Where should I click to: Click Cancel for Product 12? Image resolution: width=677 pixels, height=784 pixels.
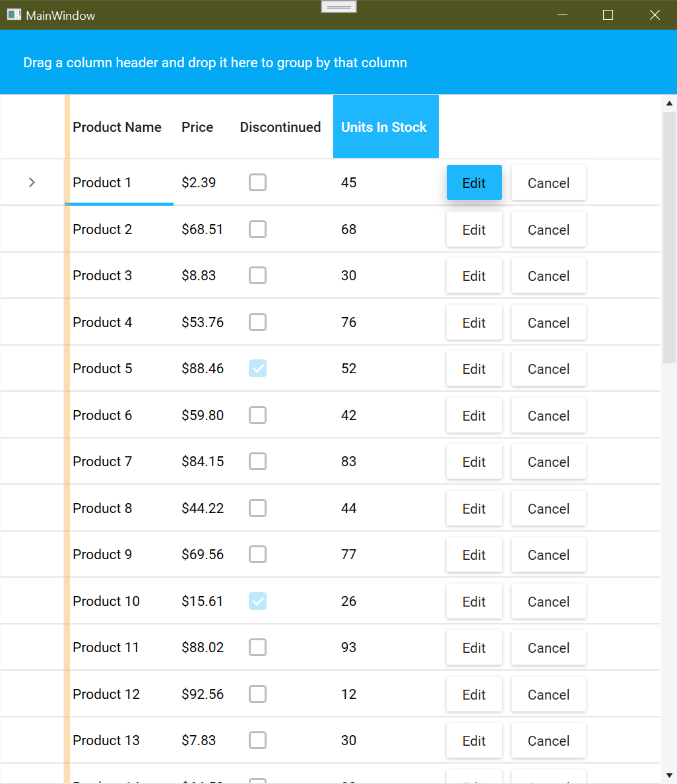click(x=548, y=694)
